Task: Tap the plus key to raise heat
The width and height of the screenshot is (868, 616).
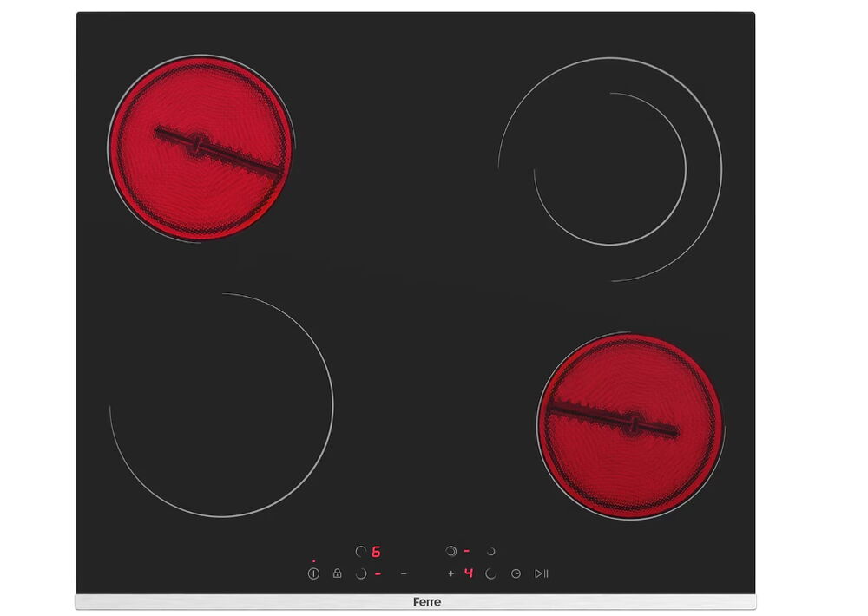Action: click(x=450, y=574)
